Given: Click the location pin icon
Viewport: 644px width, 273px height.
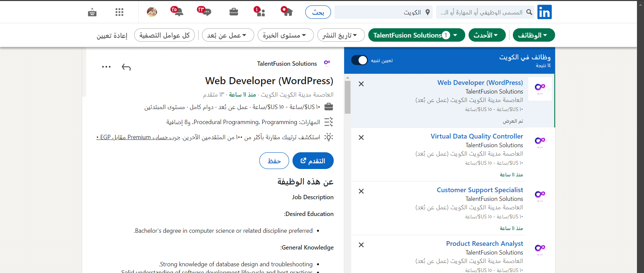Looking at the screenshot, I should tap(428, 12).
